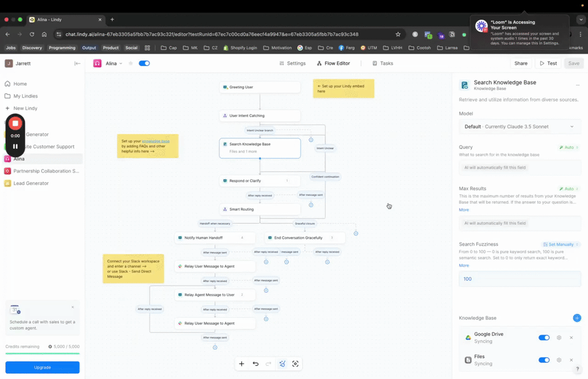Favorite the Alina agent with star icon
This screenshot has height=379, width=588.
tap(130, 63)
